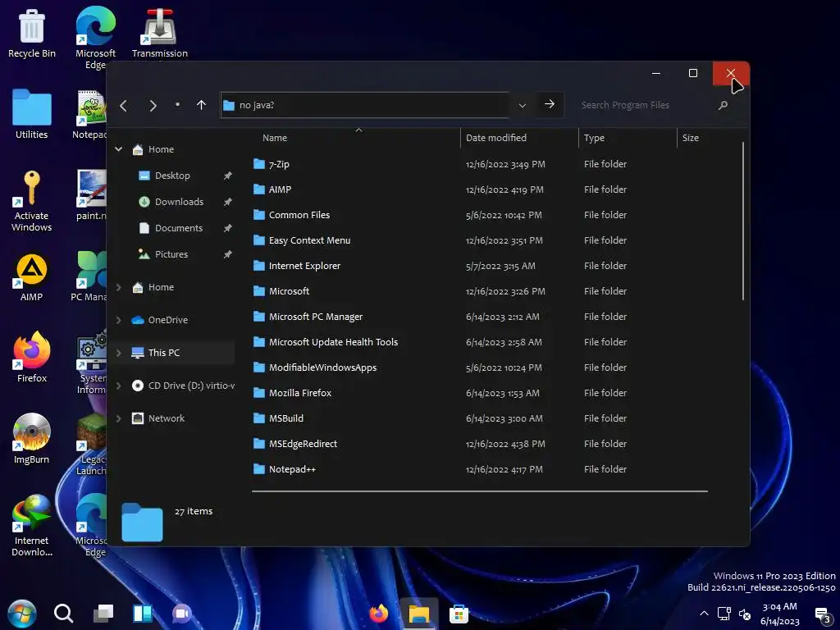Open taskbar Search magnifier
Image resolution: width=840 pixels, height=630 pixels.
tap(63, 614)
